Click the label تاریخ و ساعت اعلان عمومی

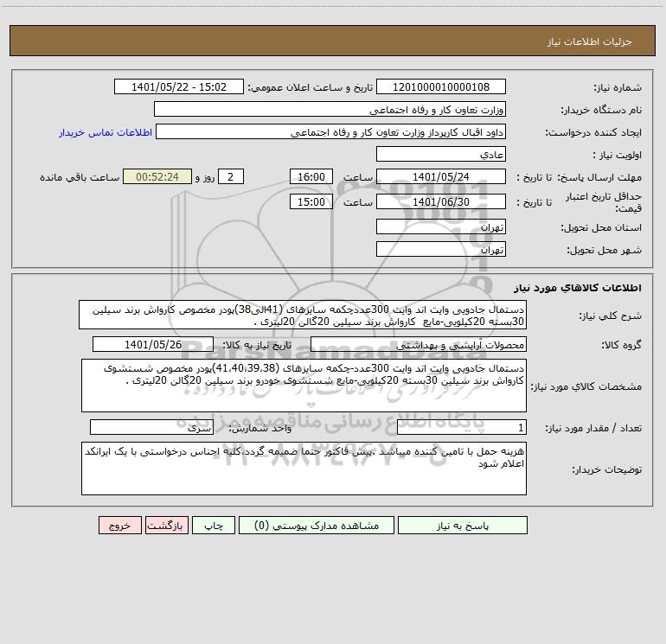(311, 87)
